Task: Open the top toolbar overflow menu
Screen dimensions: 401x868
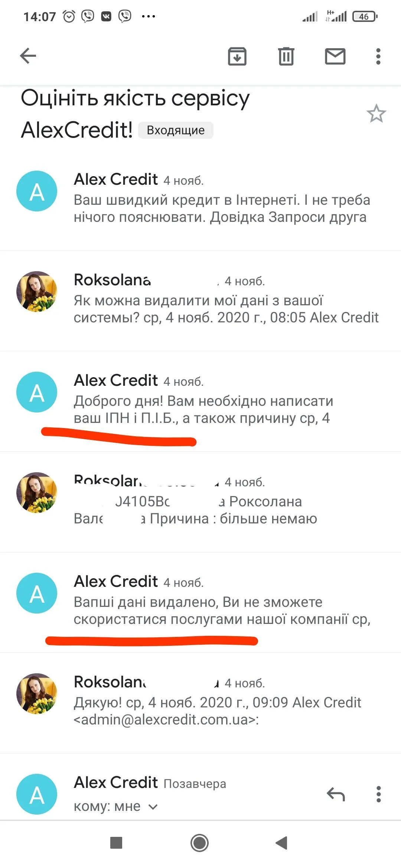Action: pyautogui.click(x=378, y=56)
